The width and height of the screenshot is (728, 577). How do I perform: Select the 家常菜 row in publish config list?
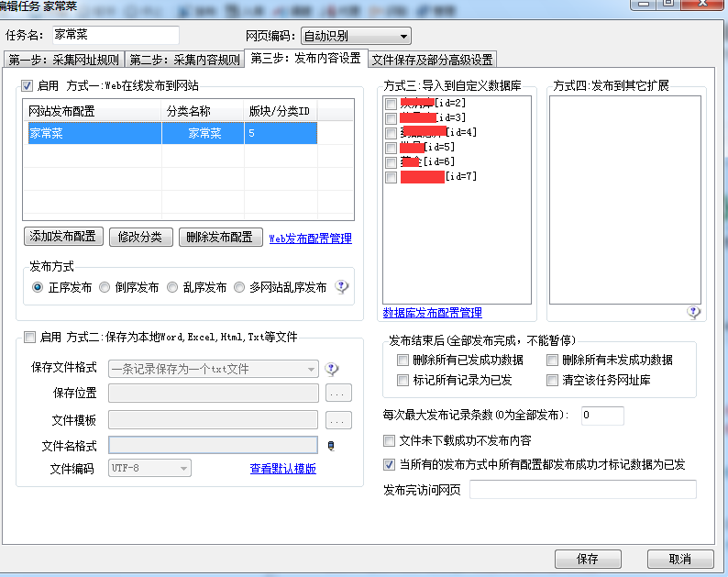171,133
